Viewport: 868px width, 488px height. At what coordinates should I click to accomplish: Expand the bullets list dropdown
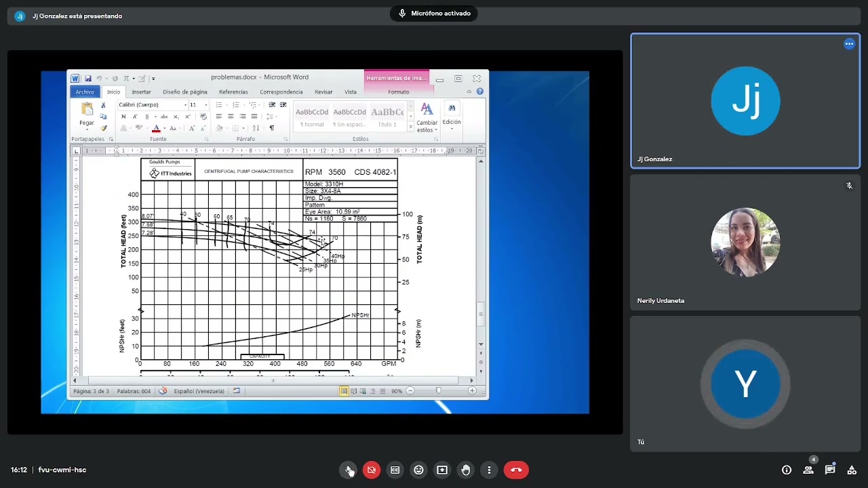(x=226, y=105)
